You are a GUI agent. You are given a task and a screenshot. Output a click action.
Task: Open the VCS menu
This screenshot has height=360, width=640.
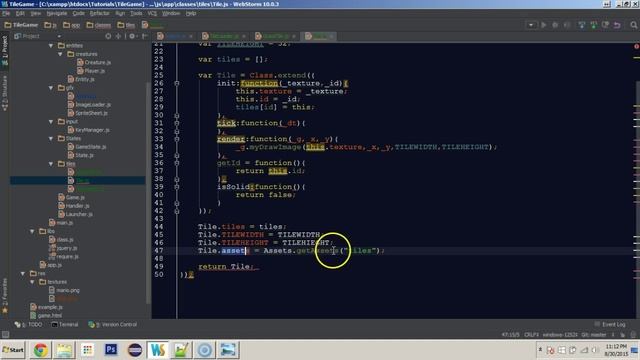152,13
